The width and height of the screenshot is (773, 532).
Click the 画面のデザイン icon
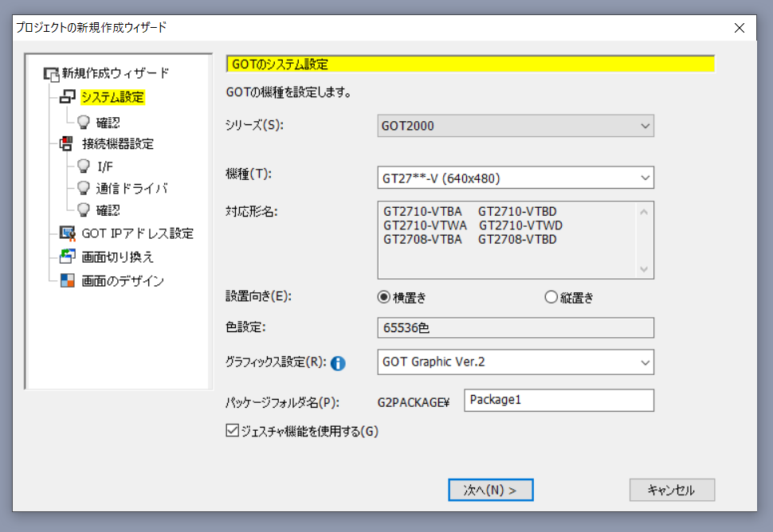point(67,280)
